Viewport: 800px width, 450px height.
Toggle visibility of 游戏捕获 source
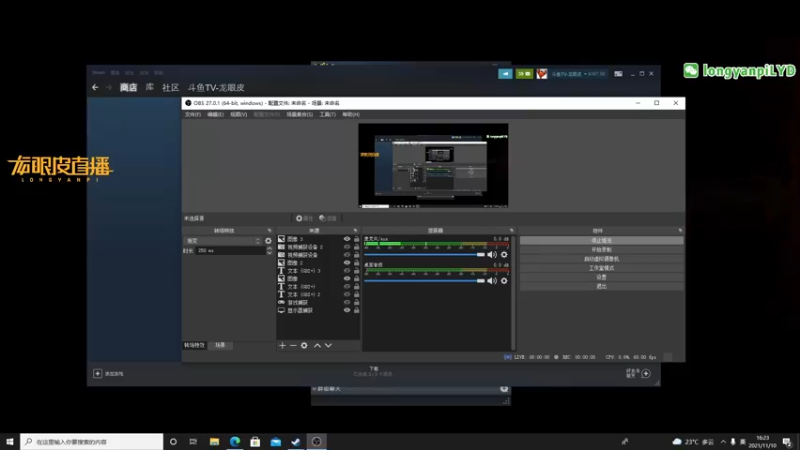[347, 302]
